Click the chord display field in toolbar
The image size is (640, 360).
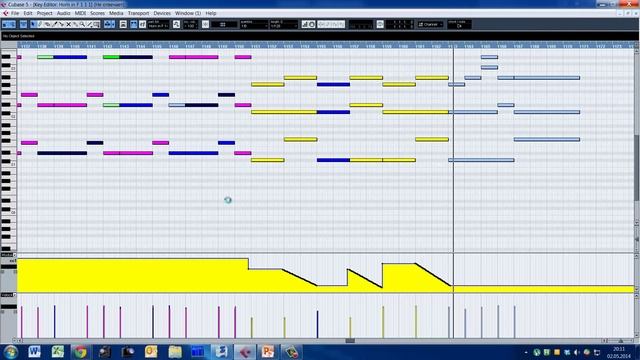coord(460,24)
